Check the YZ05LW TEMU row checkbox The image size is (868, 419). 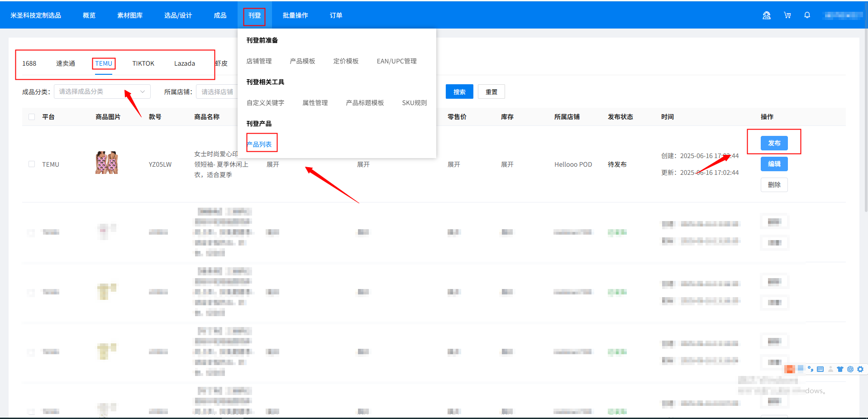(x=32, y=164)
